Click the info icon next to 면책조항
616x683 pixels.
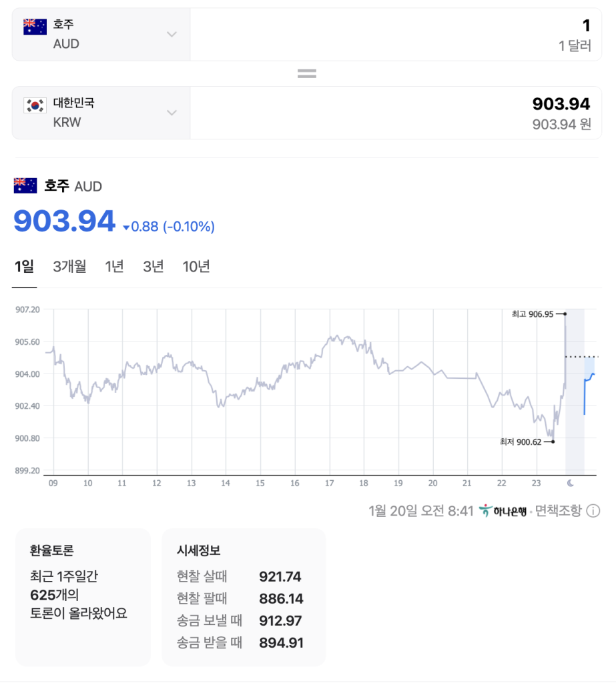[593, 510]
